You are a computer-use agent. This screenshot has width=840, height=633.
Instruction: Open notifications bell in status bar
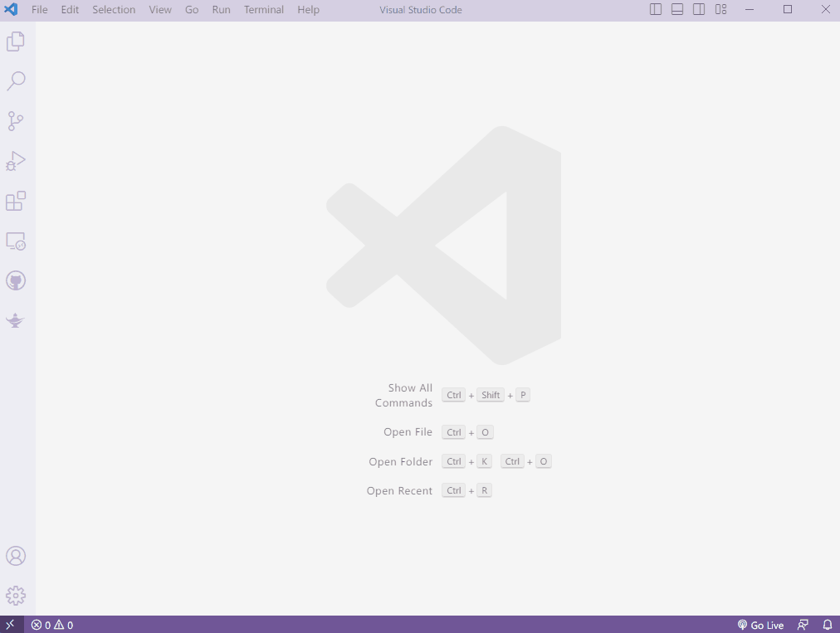tap(828, 625)
